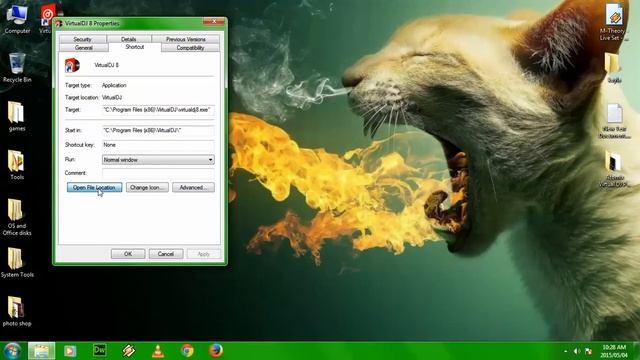
Task: Switch to the General tab
Action: [x=84, y=48]
